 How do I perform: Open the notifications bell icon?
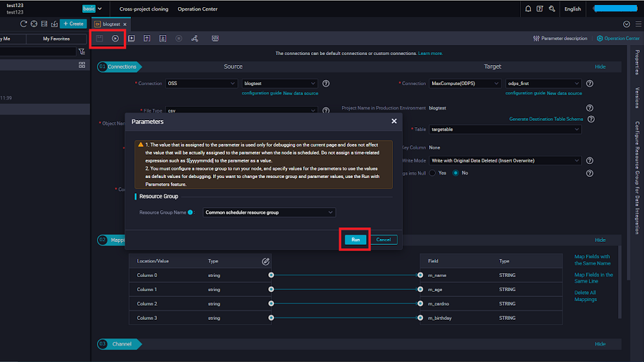click(528, 9)
